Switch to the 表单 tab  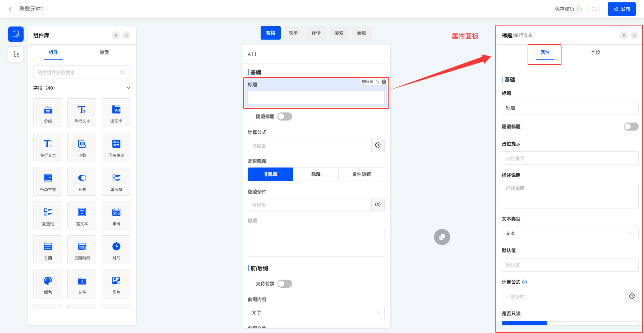point(293,33)
